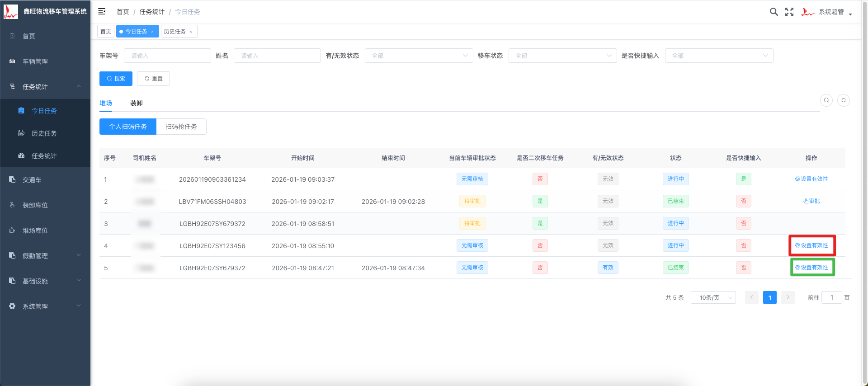Open 移车状态 filter dropdown

point(562,56)
